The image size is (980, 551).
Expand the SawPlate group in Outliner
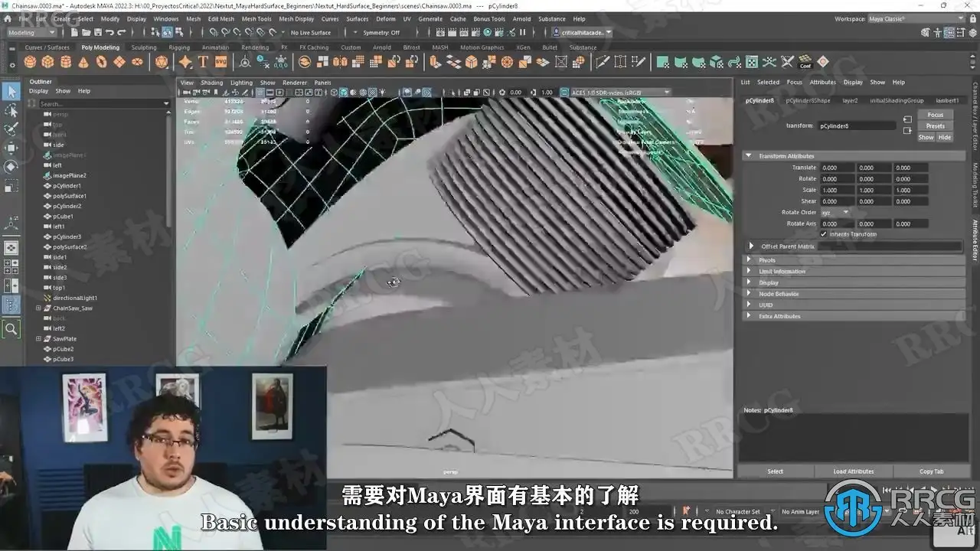pos(38,339)
